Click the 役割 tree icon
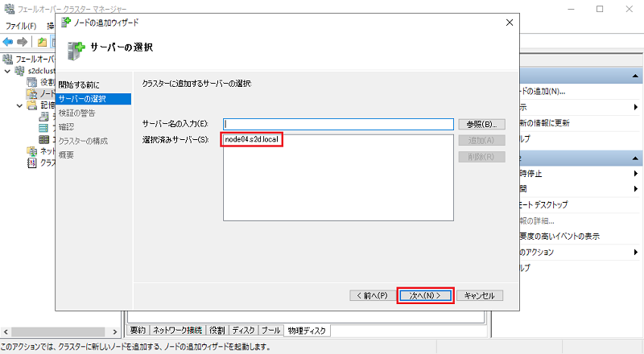644x354 pixels. [x=32, y=82]
